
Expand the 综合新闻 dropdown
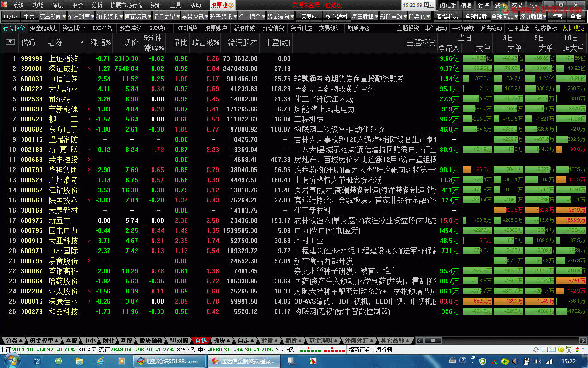tap(63, 17)
